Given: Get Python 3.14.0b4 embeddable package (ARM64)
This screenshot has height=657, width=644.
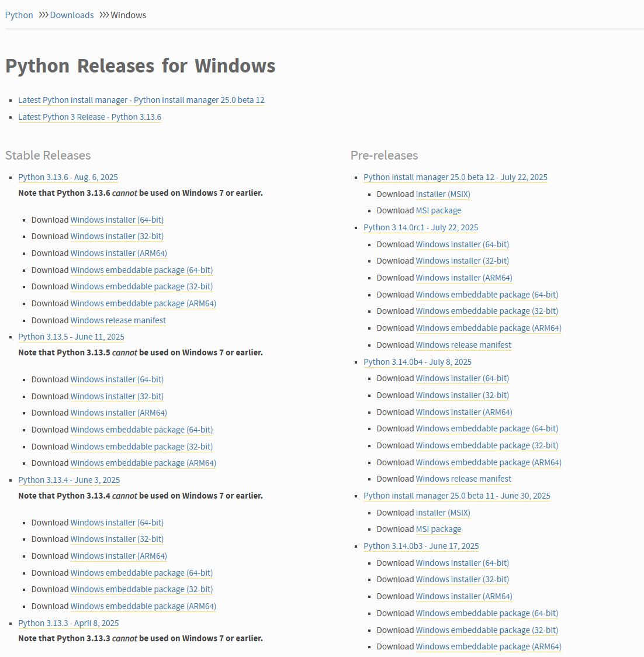Looking at the screenshot, I should click(x=489, y=462).
